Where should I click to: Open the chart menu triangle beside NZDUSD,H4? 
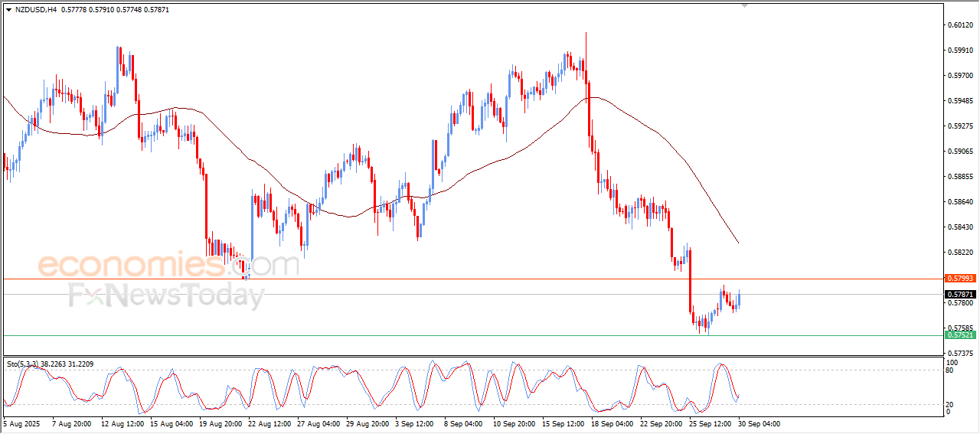click(8, 9)
